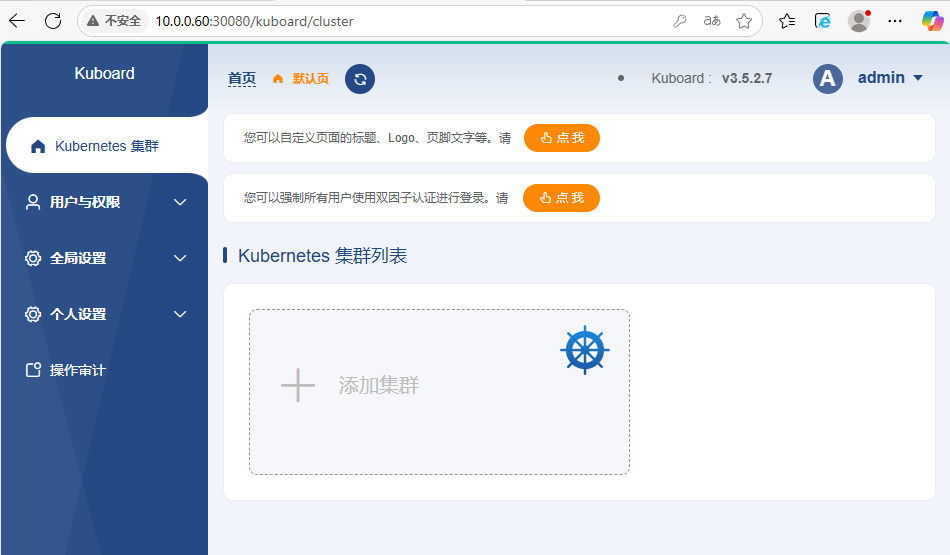This screenshot has width=950, height=555.
Task: Open Internet Explorer mode icon in toolbar
Action: click(823, 21)
